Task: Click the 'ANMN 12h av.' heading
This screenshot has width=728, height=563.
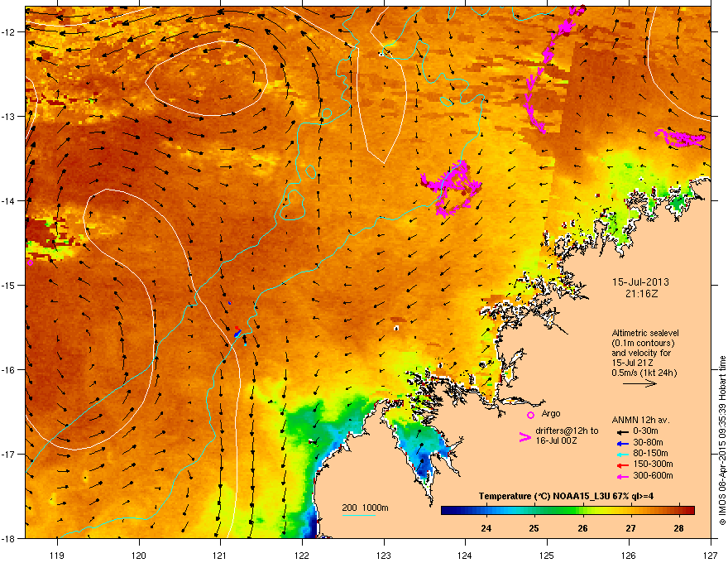Action: 640,420
